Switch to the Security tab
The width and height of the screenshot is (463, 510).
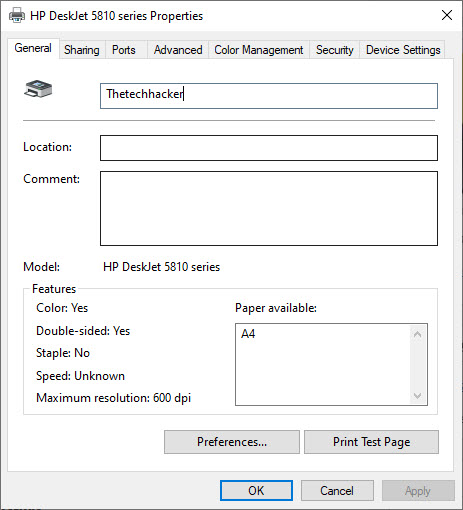click(x=334, y=50)
